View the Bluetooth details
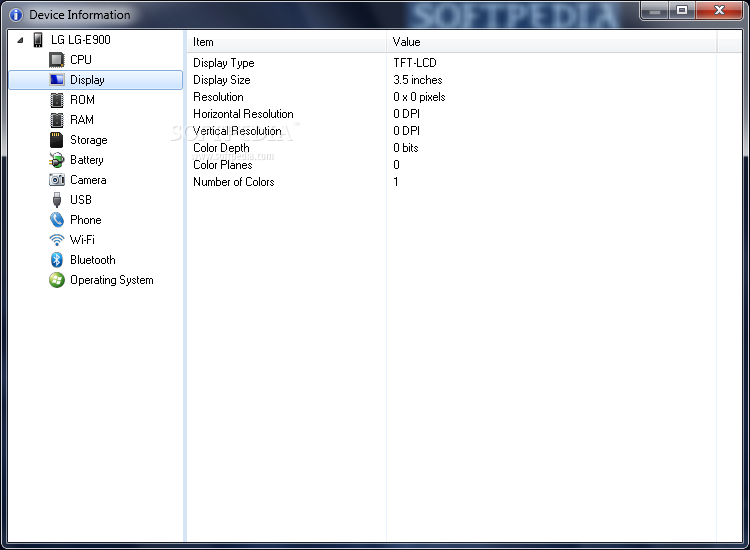Viewport: 750px width, 550px height. point(93,260)
